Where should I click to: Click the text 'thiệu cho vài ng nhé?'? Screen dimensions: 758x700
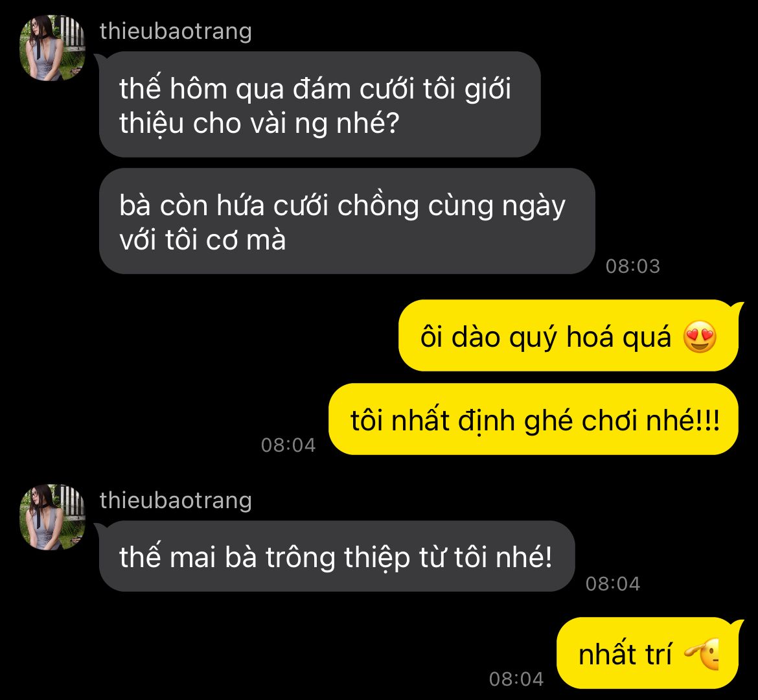pos(259,124)
